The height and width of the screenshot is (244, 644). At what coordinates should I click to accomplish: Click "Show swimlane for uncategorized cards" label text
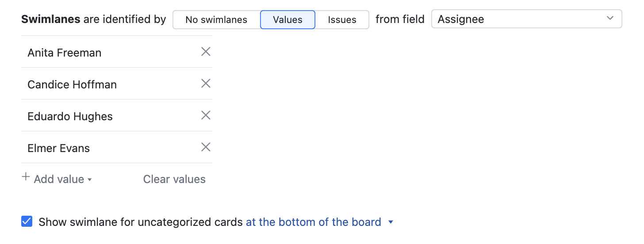(x=141, y=222)
